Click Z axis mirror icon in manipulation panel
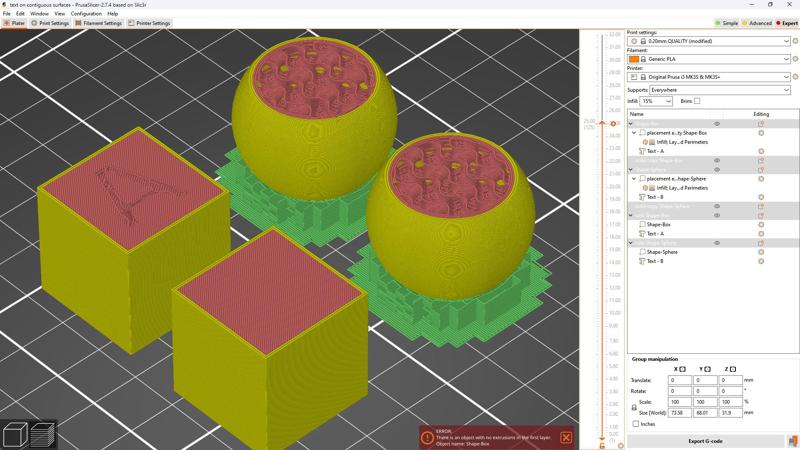This screenshot has height=450, width=800. [733, 369]
